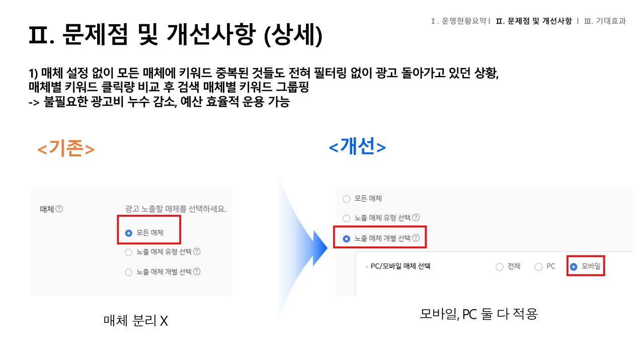Click help icon beside left 노출 매체 개별 선택
Viewport: 644px width, 362px height.
pyautogui.click(x=197, y=271)
